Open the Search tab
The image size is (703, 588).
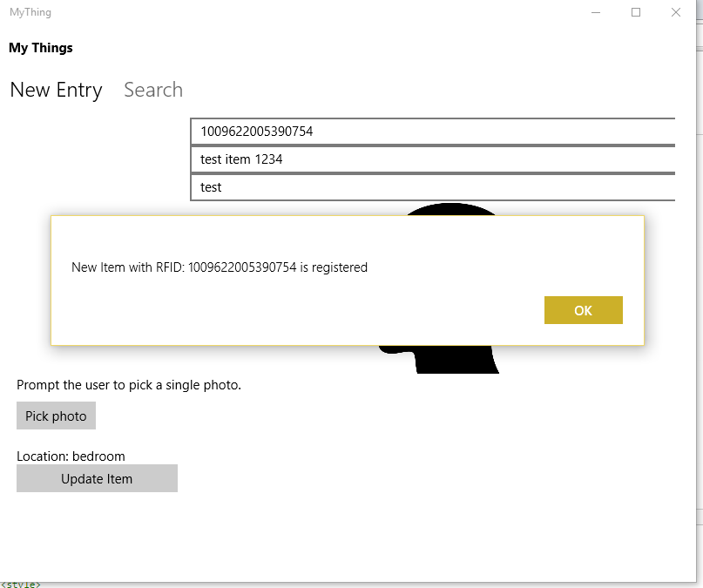click(153, 90)
